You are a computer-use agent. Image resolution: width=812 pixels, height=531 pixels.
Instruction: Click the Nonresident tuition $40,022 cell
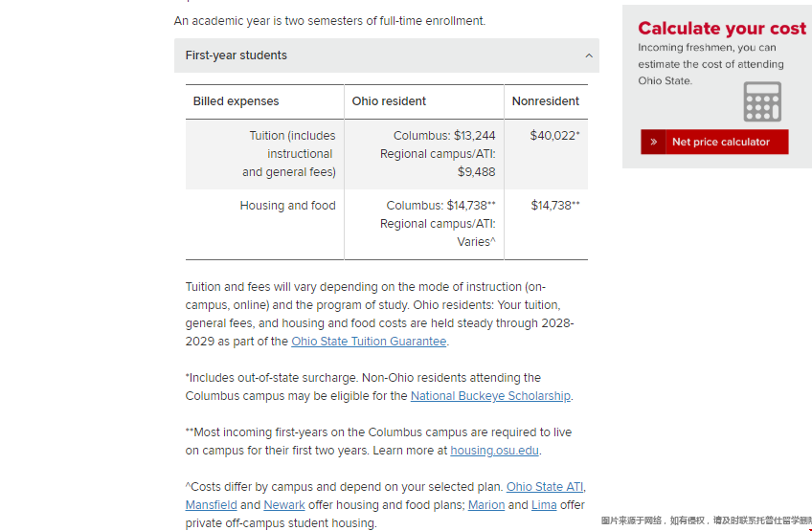[554, 136]
